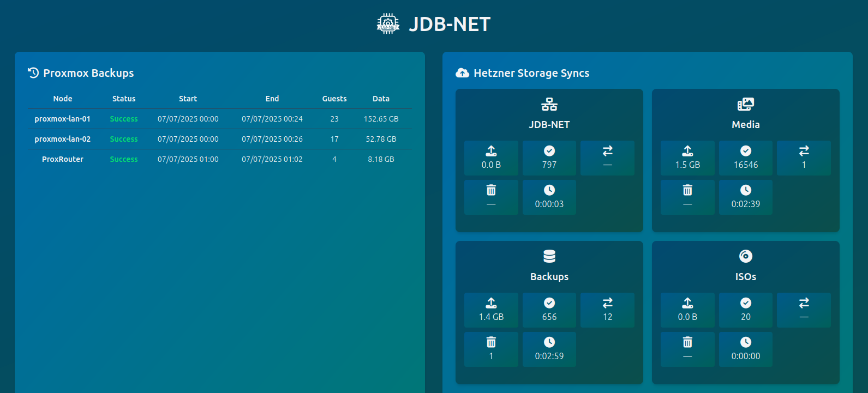Click the 0:02:39 elapsed time
Screen dimensions: 868x393
click(x=746, y=204)
